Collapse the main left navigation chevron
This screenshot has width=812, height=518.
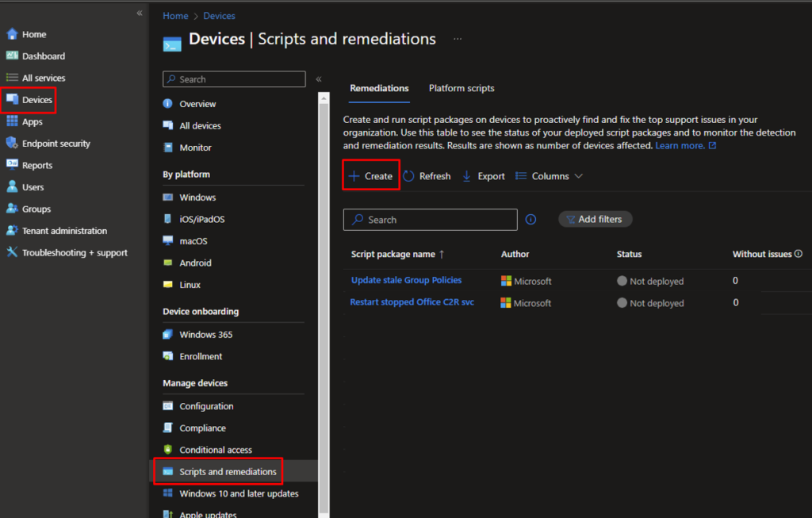(140, 13)
